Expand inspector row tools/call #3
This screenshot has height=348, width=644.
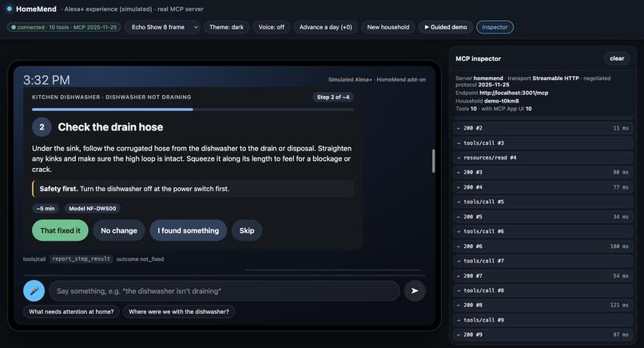click(x=543, y=142)
